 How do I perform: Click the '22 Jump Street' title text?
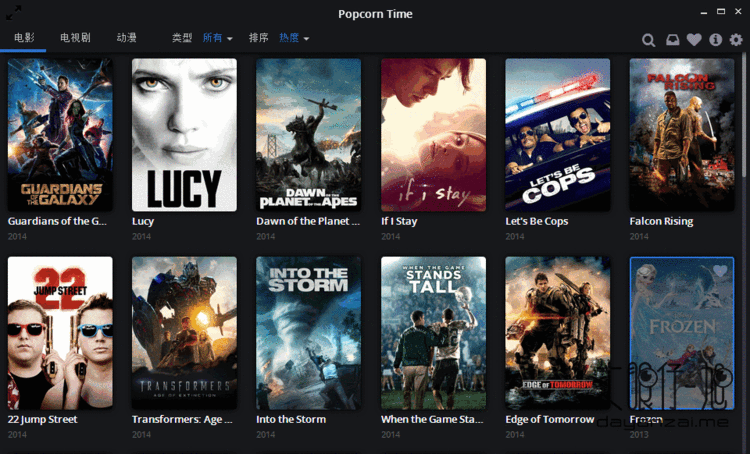43,420
